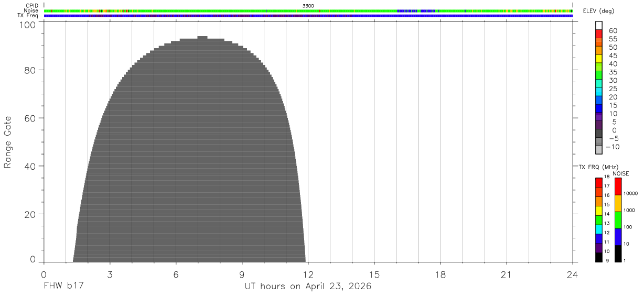Click the Noise row label
This screenshot has height=297, width=644.
click(x=31, y=10)
